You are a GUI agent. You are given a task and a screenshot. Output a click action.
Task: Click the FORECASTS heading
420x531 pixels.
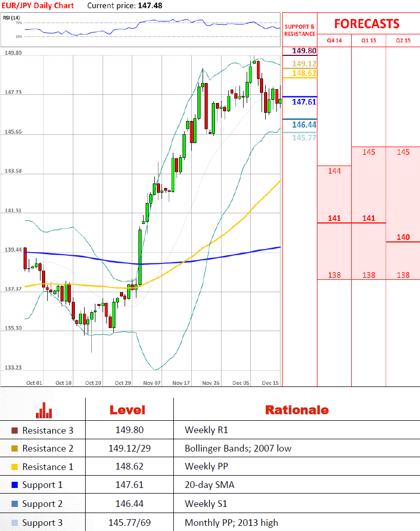point(367,24)
